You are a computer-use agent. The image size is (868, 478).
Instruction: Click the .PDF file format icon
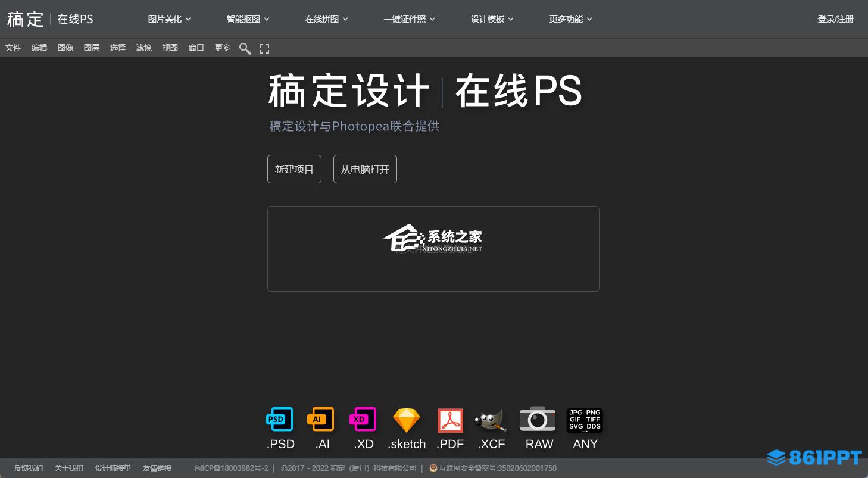click(x=450, y=420)
